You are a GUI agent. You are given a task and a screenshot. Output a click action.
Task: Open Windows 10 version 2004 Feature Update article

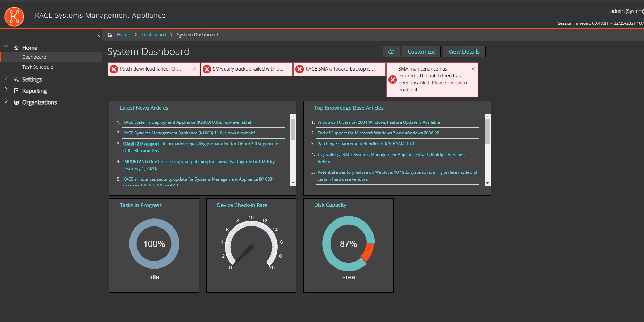click(378, 122)
